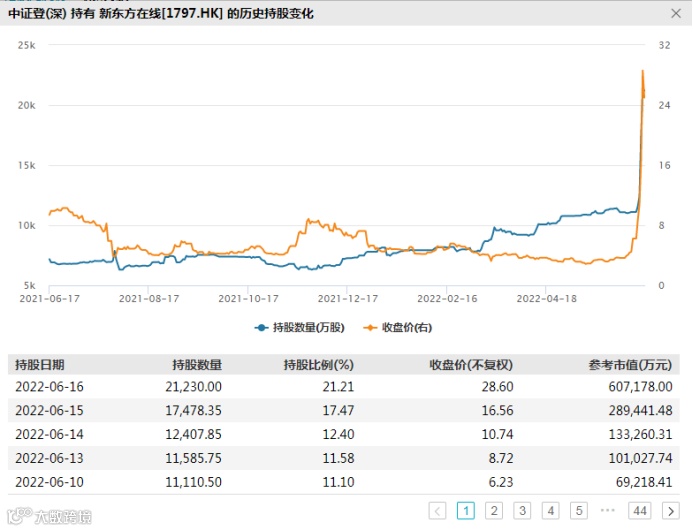Jump to page 5
Viewport: 693px width, 531px height.
tap(579, 511)
